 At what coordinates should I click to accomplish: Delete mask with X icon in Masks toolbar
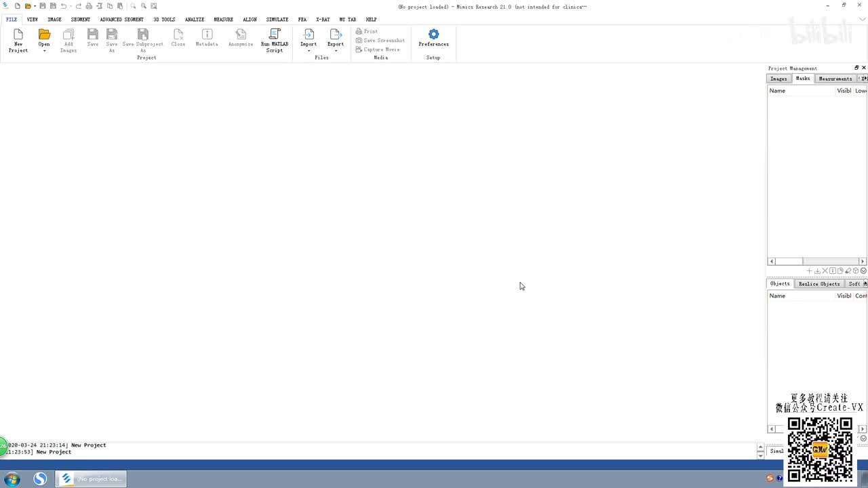point(825,271)
